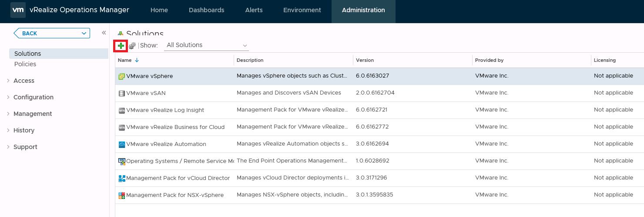Open the Alerts tab

(254, 10)
